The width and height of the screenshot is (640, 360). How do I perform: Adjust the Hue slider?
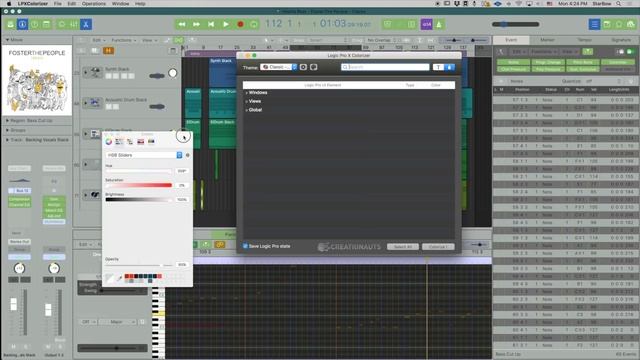[x=139, y=171]
